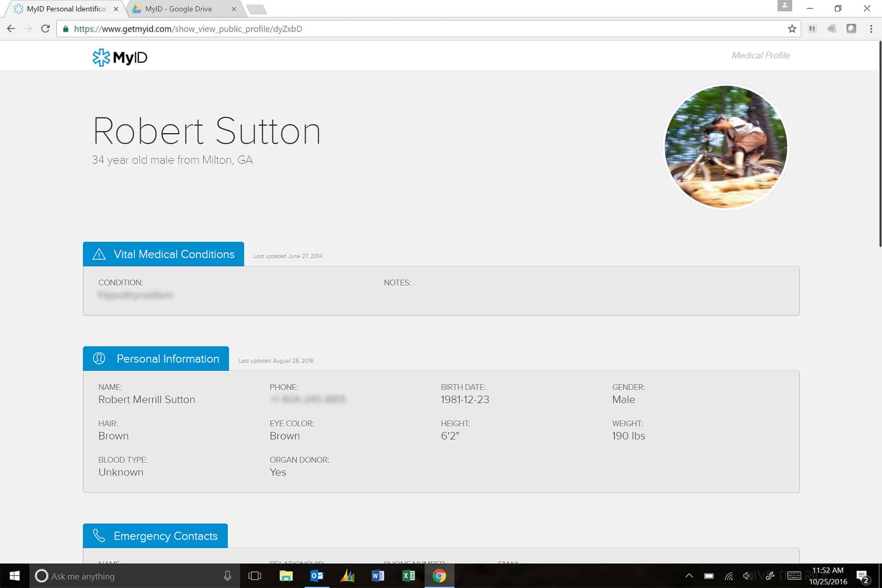Viewport: 882px width, 588px height.
Task: Click the Personal Information header
Action: pos(156,358)
